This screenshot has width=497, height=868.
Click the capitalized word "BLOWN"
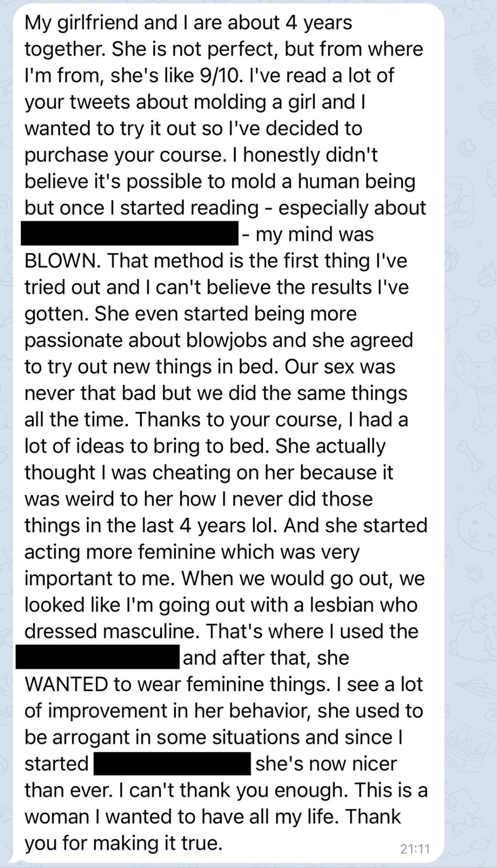[x=61, y=261]
